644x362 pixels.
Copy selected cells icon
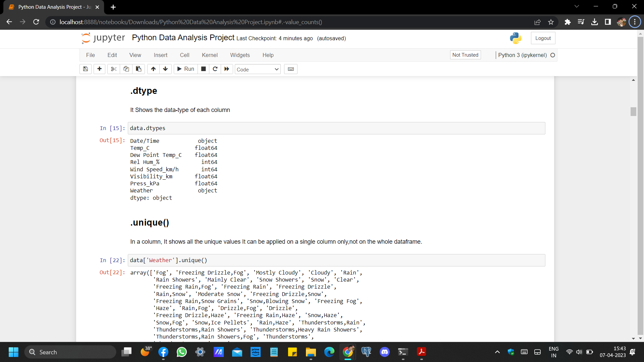click(126, 69)
